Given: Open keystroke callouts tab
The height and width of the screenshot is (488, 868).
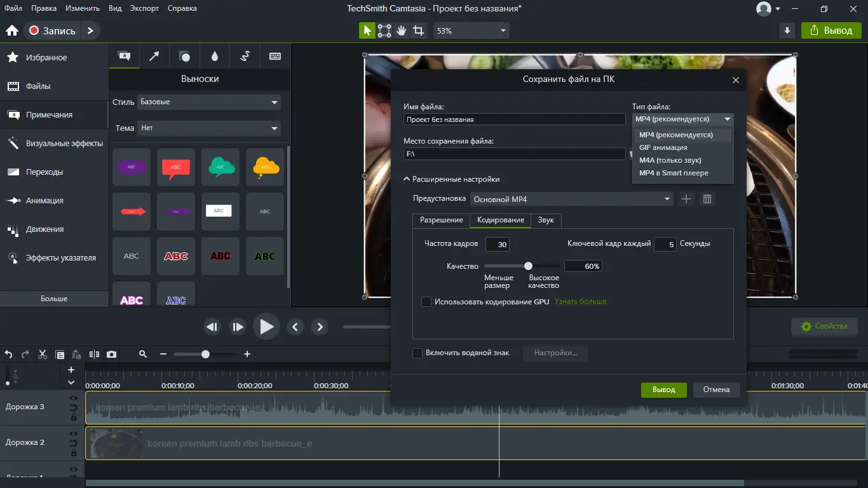Looking at the screenshot, I should [275, 57].
